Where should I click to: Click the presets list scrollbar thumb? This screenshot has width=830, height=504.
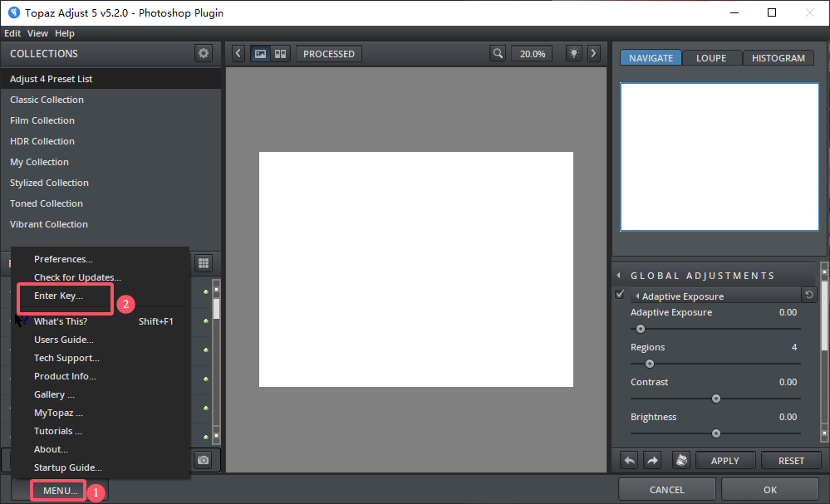pos(216,308)
